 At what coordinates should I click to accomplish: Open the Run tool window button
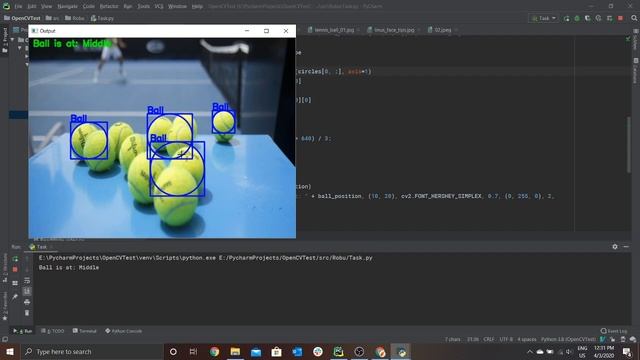(x=23, y=331)
